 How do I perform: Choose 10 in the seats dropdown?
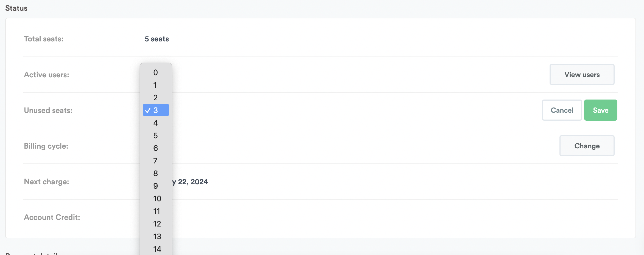pyautogui.click(x=157, y=199)
